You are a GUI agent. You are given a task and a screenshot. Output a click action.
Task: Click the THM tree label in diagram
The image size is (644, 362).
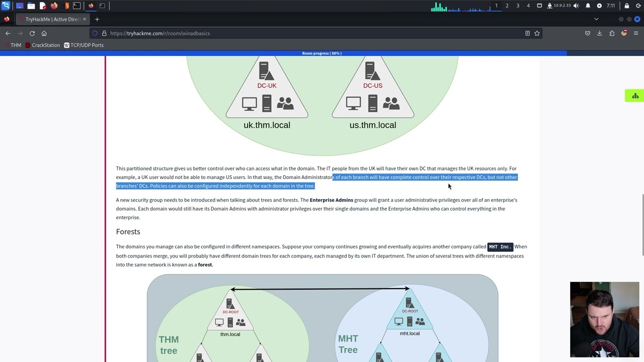pos(169,345)
